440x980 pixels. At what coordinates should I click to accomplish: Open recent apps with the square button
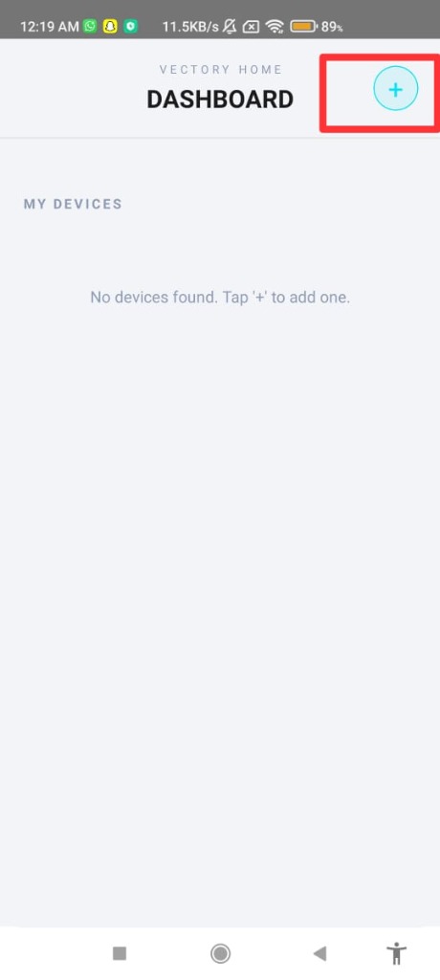point(120,953)
